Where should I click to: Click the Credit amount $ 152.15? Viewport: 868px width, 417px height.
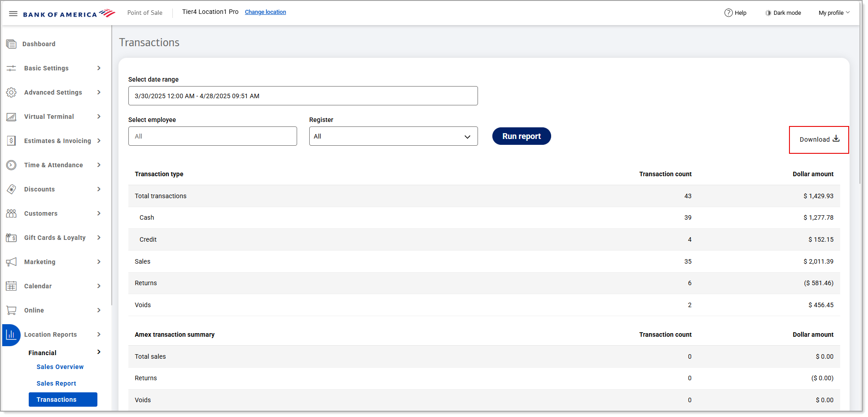(x=821, y=239)
